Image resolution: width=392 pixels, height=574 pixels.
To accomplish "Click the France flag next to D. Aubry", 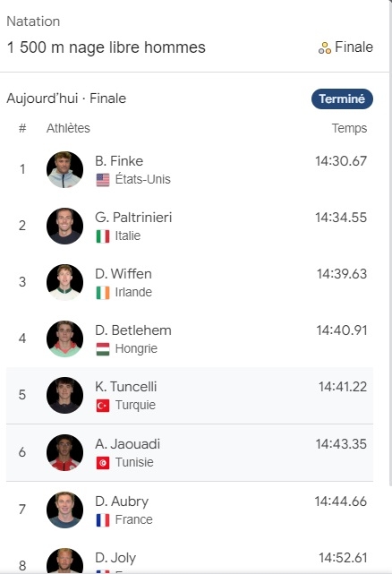I will (103, 519).
